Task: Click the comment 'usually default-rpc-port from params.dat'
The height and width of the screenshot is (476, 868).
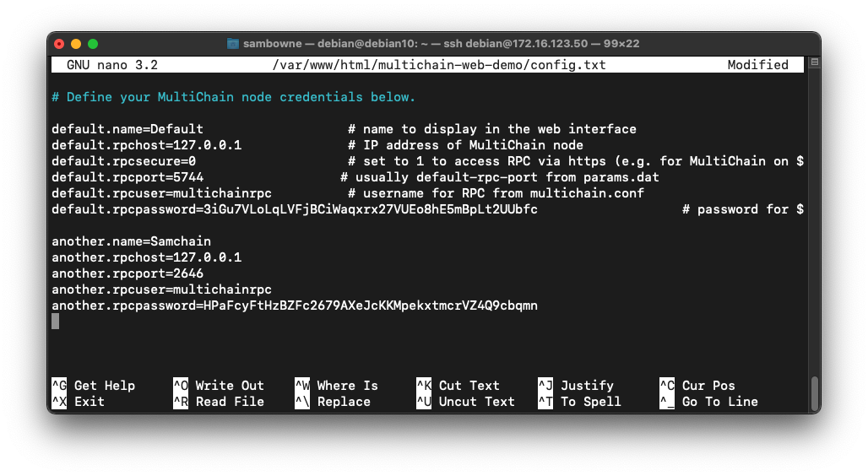Action: pyautogui.click(x=500, y=177)
